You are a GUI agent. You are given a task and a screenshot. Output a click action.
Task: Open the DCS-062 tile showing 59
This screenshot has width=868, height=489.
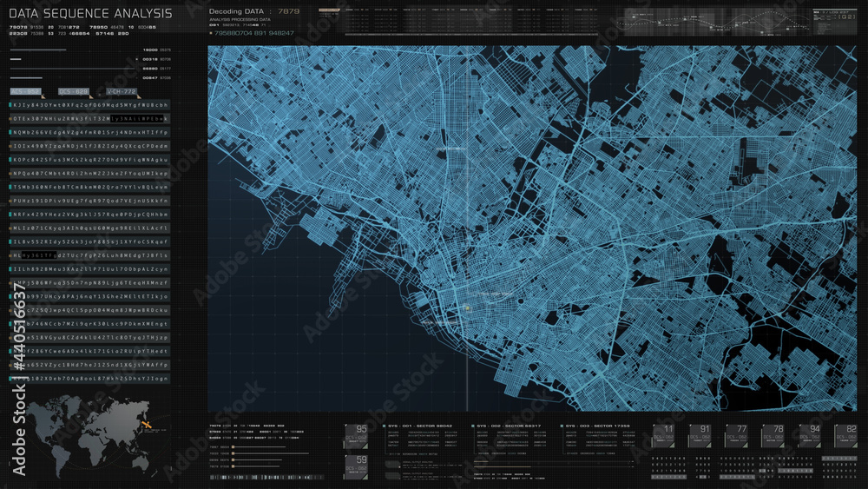pyautogui.click(x=356, y=466)
